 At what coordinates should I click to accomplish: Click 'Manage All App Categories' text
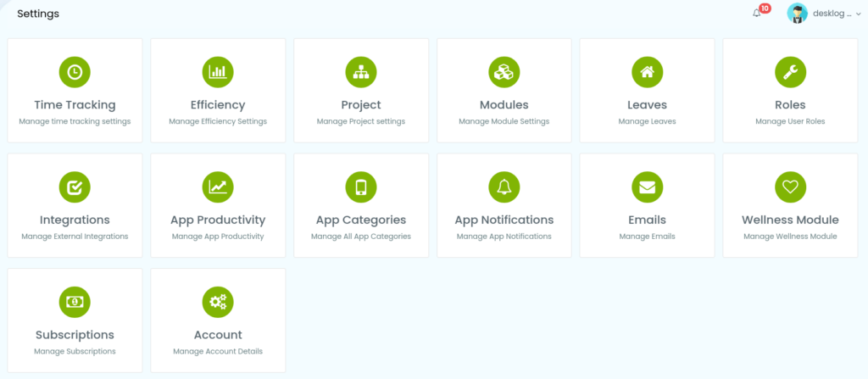pyautogui.click(x=361, y=237)
